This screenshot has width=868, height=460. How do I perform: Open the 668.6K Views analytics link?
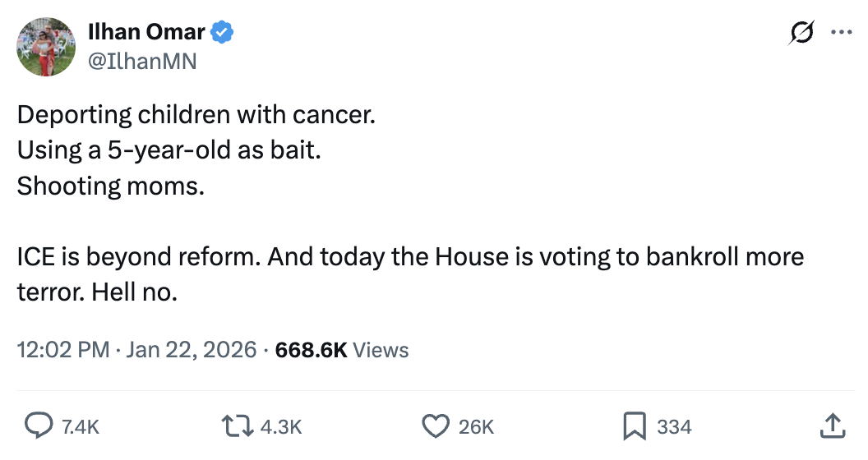coord(342,349)
